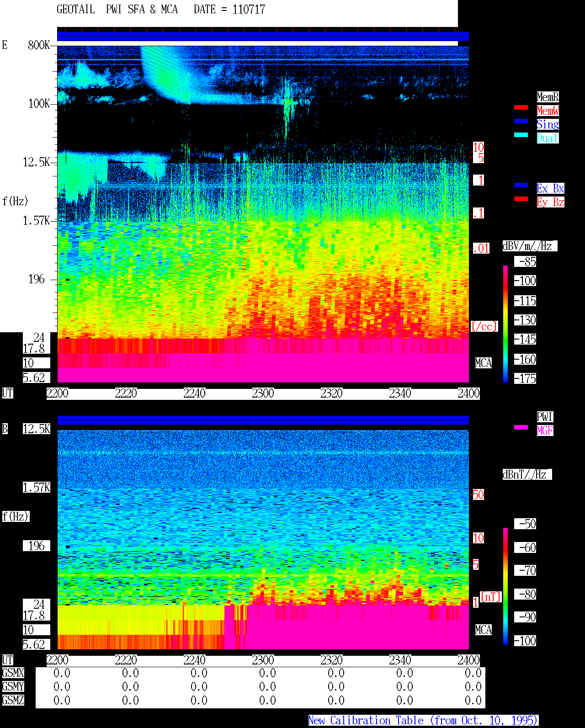Screen dimensions: 585x728
Task: Click the -100 magnetic color scale value
Action: click(525, 641)
